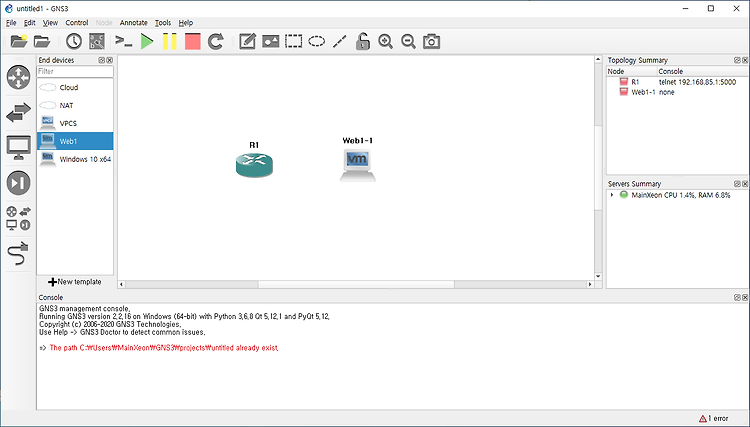Create new blank project icon
The image size is (750, 427).
19,42
